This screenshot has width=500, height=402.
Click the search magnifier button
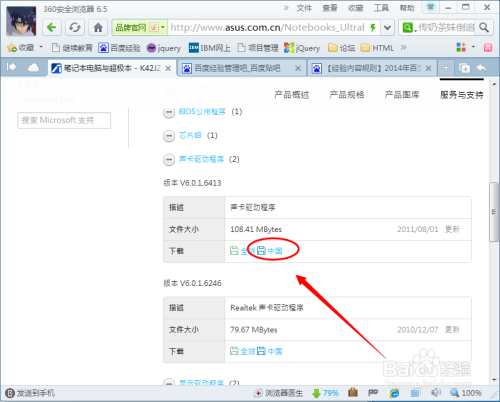[x=484, y=28]
